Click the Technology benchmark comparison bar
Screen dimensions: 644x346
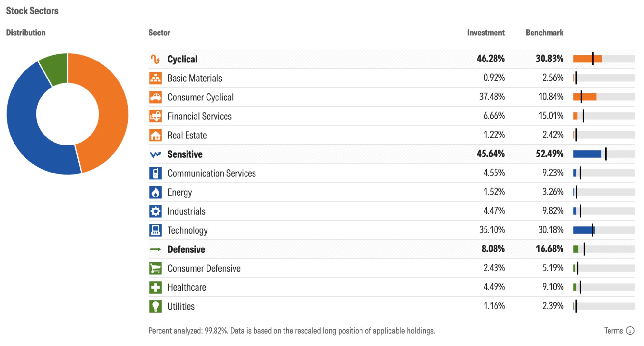click(604, 230)
